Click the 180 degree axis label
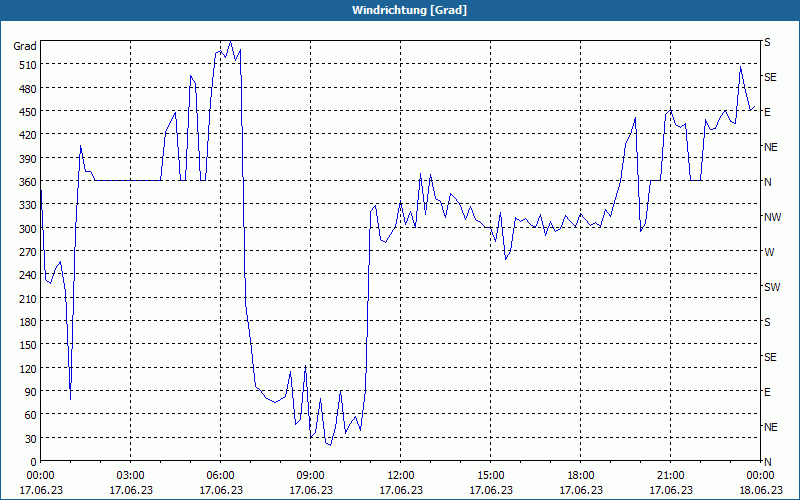 point(28,322)
